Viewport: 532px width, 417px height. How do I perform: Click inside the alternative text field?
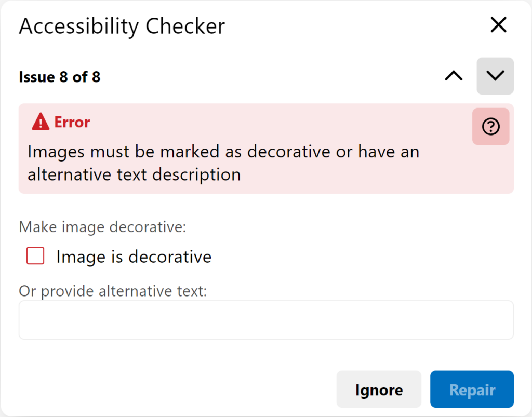click(266, 320)
